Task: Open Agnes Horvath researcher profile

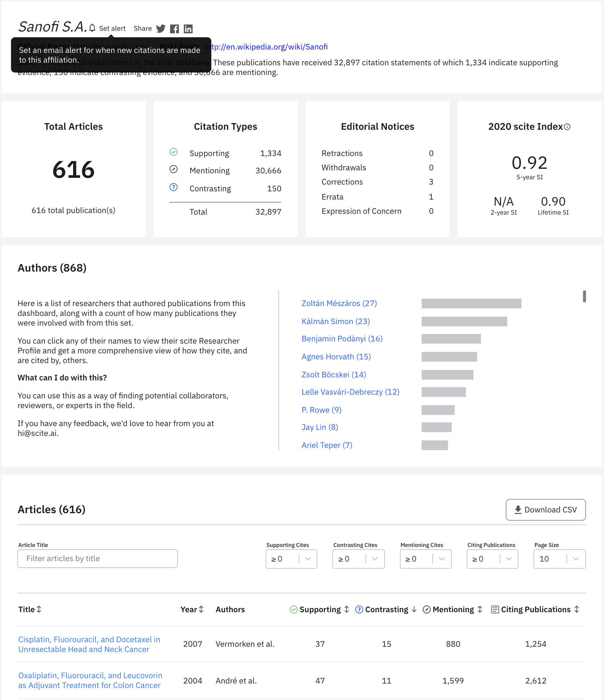Action: [336, 357]
